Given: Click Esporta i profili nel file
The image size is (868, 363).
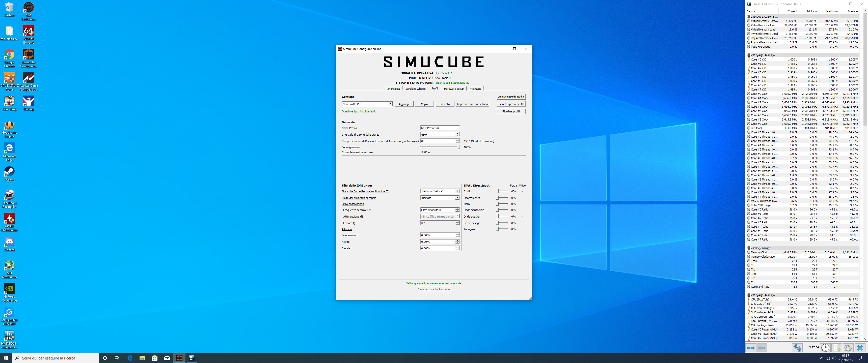Looking at the screenshot, I should click(x=511, y=104).
